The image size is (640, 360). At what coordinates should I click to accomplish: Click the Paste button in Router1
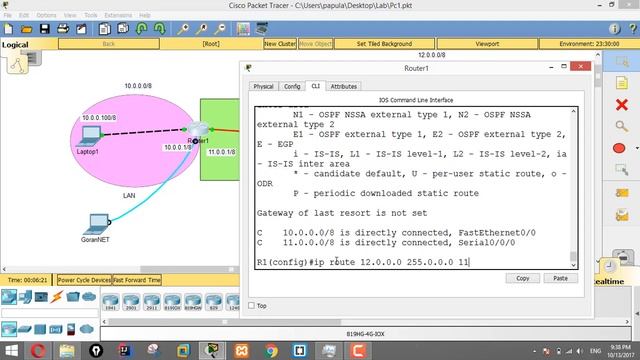click(x=560, y=278)
